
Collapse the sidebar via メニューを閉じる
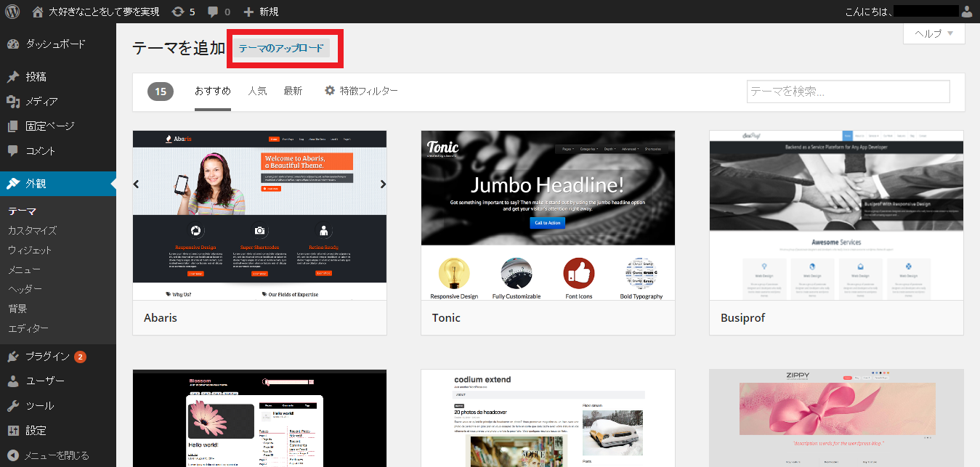click(58, 455)
